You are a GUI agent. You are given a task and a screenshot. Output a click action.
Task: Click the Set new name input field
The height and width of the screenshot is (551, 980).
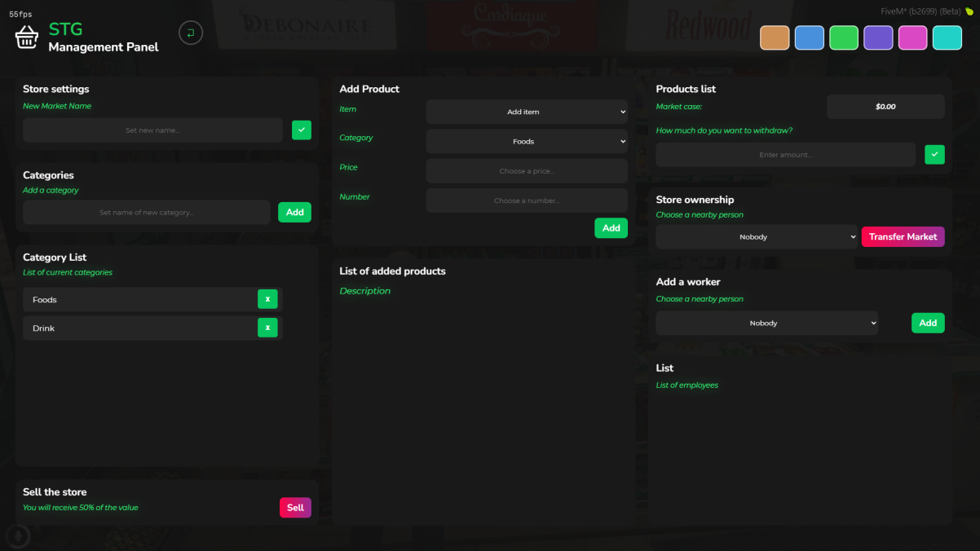(152, 130)
